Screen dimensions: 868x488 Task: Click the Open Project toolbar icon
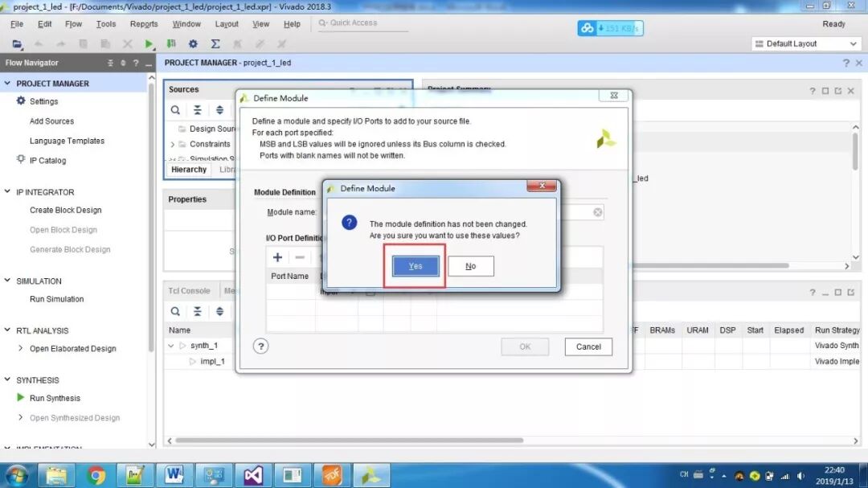pos(17,43)
